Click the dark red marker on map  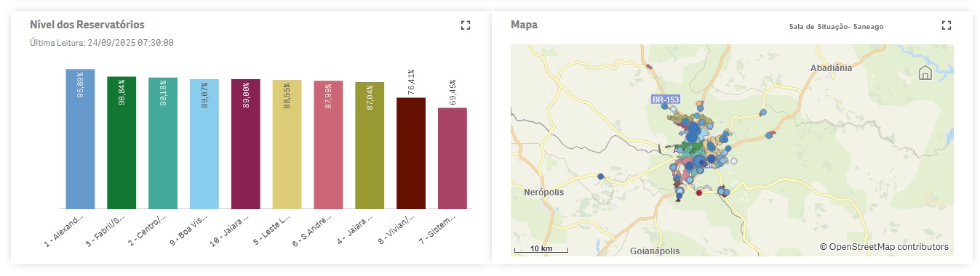coord(699,193)
